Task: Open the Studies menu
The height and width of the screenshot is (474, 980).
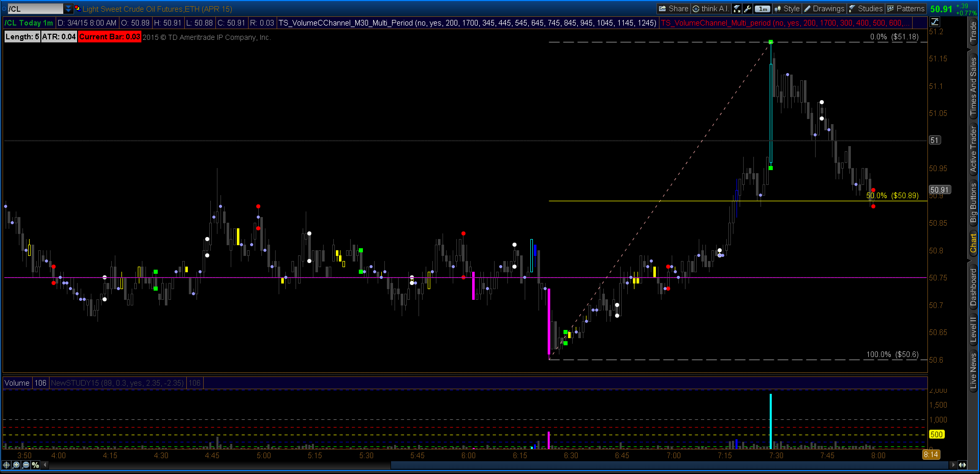Action: coord(866,9)
